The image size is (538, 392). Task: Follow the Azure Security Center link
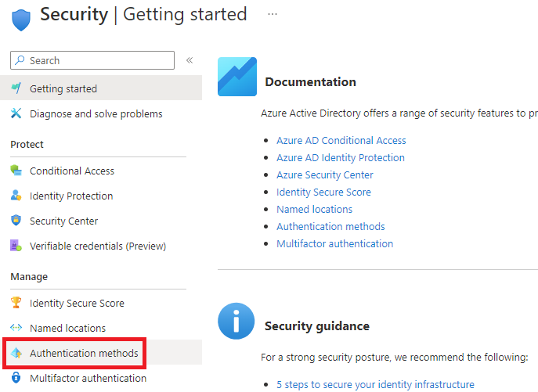tap(324, 175)
